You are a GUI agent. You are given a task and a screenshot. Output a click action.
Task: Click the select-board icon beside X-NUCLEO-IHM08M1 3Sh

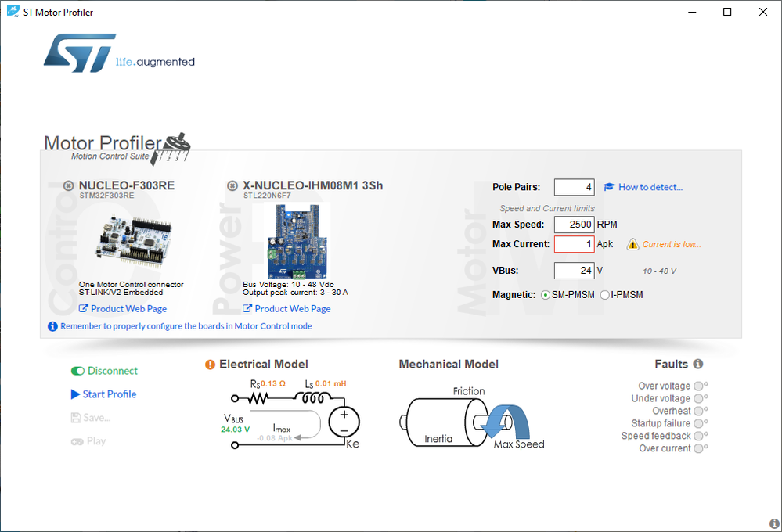click(x=232, y=185)
